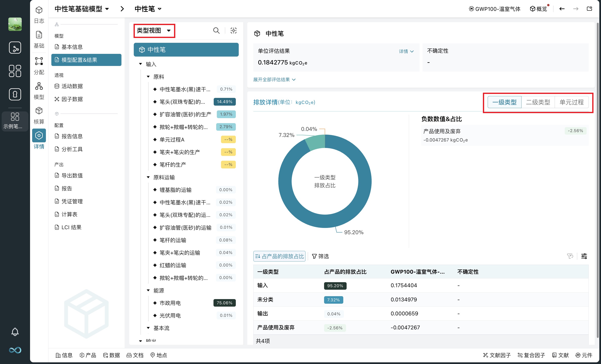
Task: Click the search icon in tree panel
Action: [216, 30]
